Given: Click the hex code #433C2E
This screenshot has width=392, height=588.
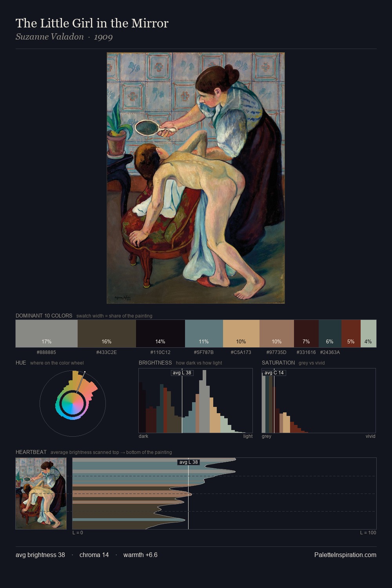Looking at the screenshot, I should (x=107, y=352).
